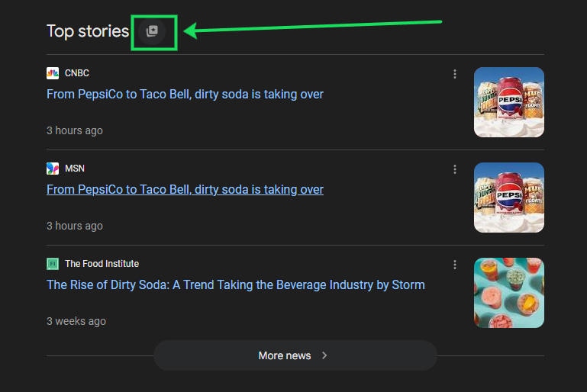Screen dimensions: 587x392
Task: Click the MSN story's Pepsi cans thumbnail
Action: click(x=508, y=198)
